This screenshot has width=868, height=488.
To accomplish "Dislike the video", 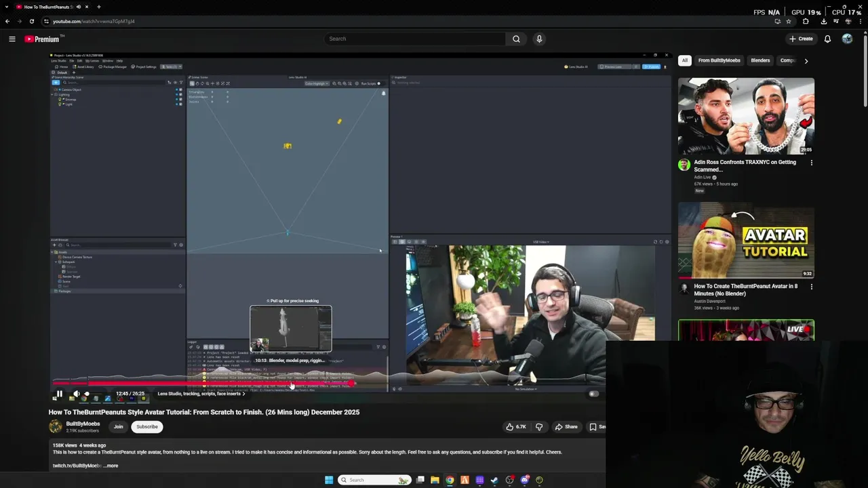I will 539,427.
